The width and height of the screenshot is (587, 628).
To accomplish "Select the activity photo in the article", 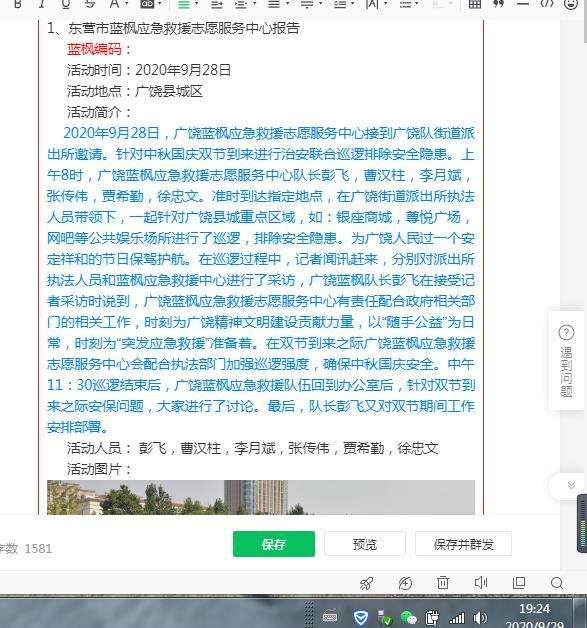I will 261,497.
